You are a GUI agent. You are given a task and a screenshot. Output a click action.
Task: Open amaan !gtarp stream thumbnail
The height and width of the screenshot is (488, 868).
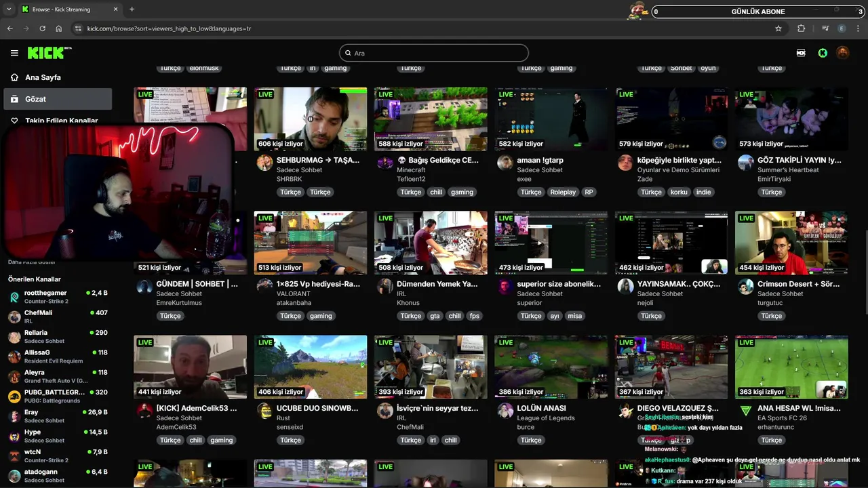[551, 119]
